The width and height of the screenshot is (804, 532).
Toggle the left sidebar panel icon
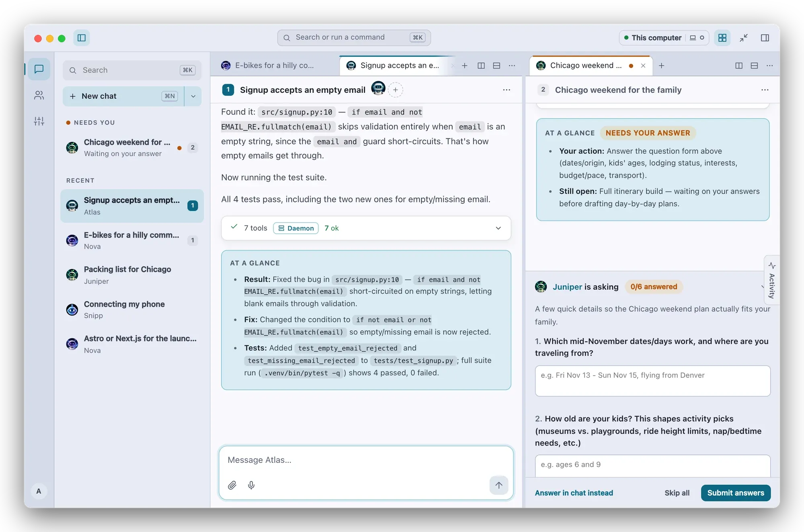pos(82,38)
